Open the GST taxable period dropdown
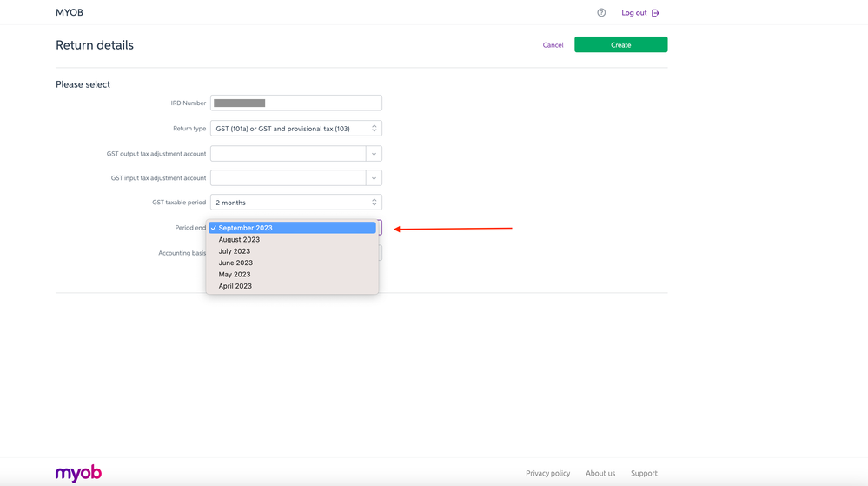This screenshot has width=868, height=486. tap(295, 203)
